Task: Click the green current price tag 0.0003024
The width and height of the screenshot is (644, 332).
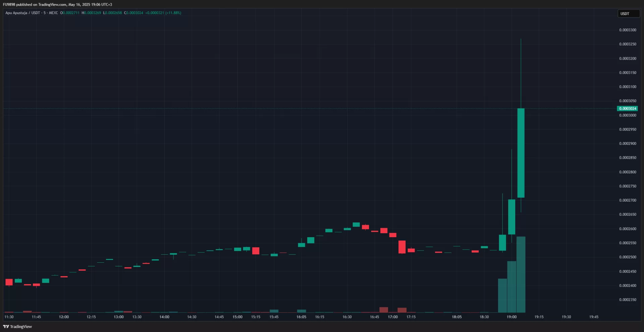Action: coord(627,109)
